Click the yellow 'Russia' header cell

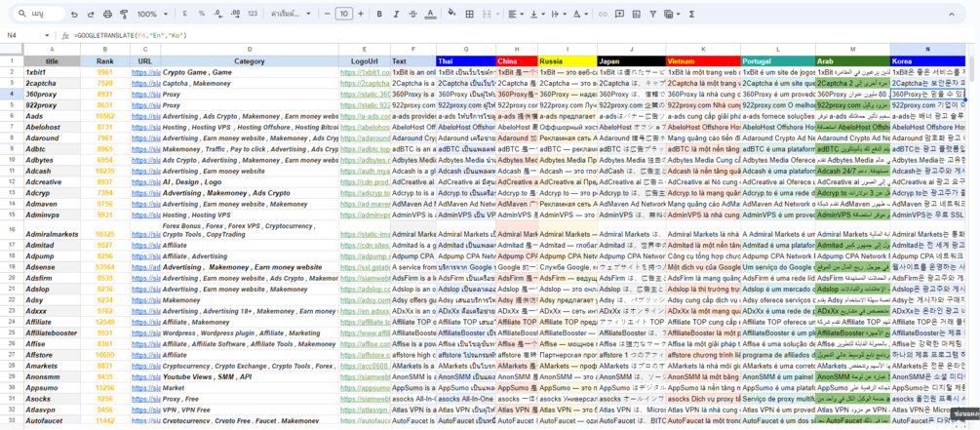tap(568, 61)
